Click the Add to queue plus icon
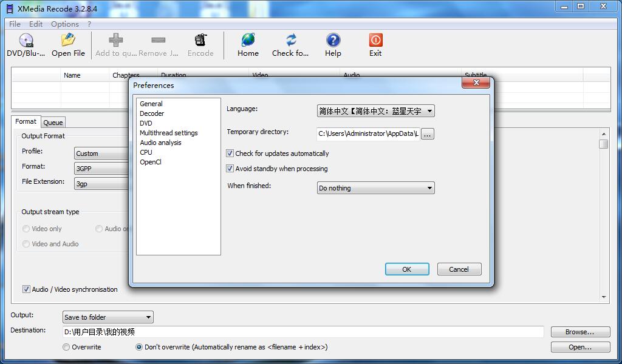Screen dimensions: 622x364 [116, 40]
